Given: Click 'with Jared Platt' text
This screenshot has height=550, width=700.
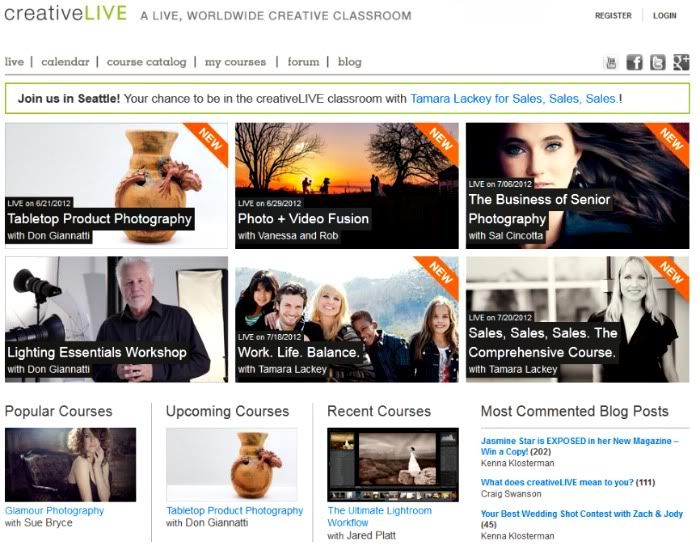Looking at the screenshot, I should pyautogui.click(x=361, y=535).
